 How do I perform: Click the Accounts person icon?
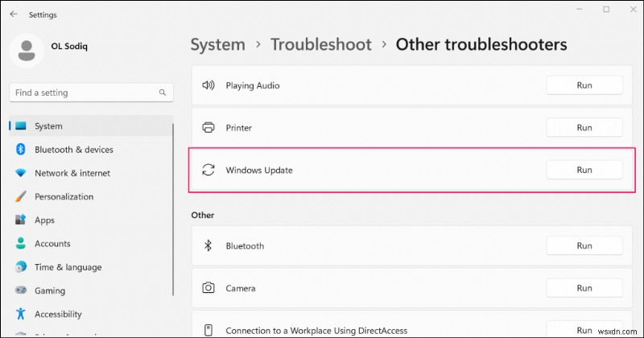click(21, 243)
